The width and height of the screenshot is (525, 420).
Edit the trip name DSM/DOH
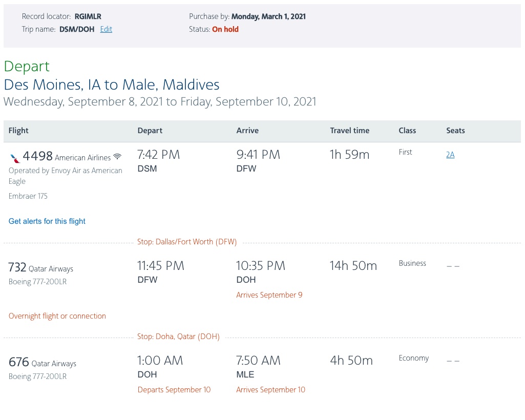(x=106, y=29)
